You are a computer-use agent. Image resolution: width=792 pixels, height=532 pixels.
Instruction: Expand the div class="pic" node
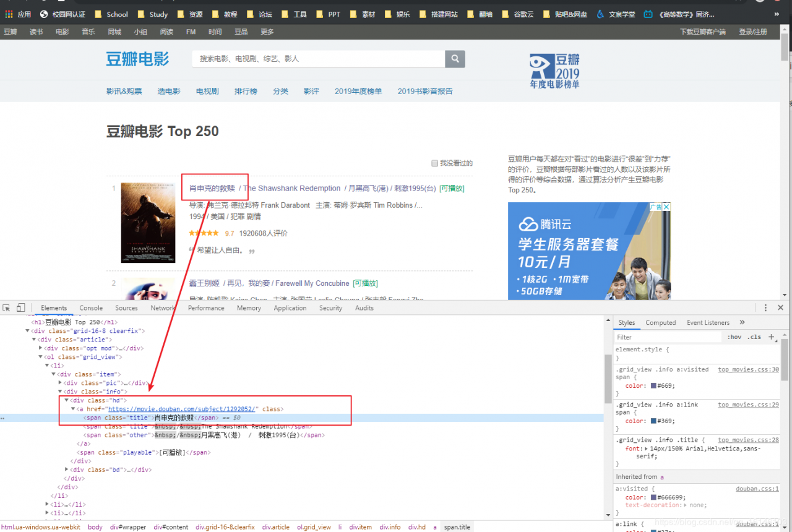pos(61,383)
